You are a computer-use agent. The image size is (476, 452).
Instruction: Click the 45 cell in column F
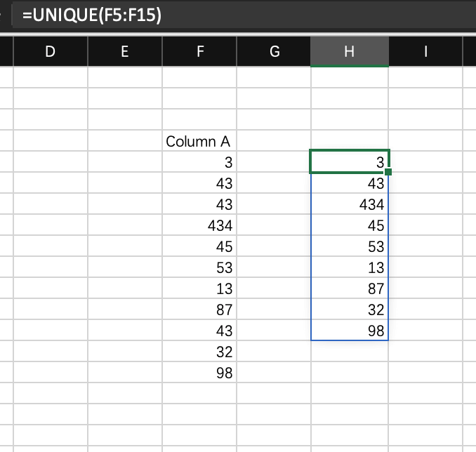tap(199, 246)
